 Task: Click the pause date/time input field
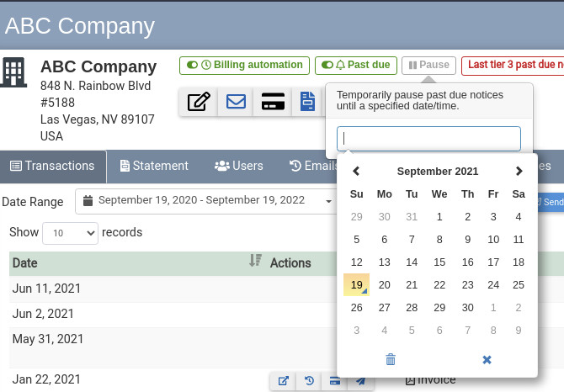428,139
